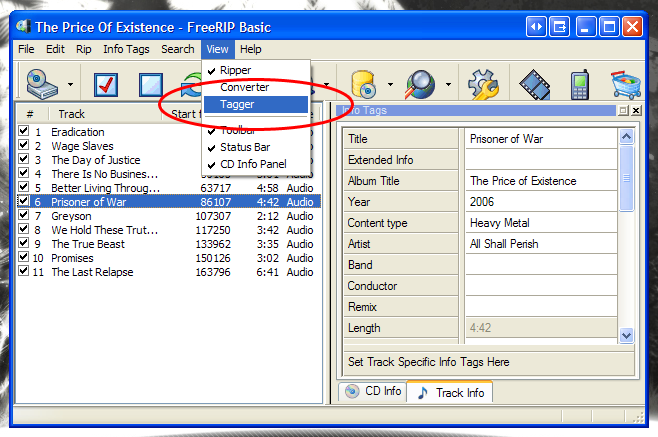Toggle Status Bar in View menu
This screenshot has width=658, height=437.
(x=256, y=147)
